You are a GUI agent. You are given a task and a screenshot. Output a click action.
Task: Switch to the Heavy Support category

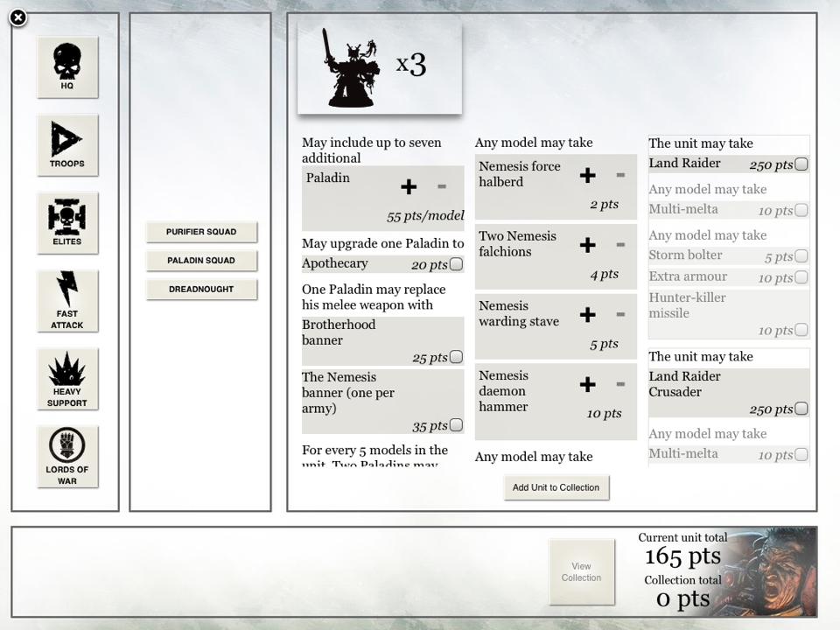67,379
